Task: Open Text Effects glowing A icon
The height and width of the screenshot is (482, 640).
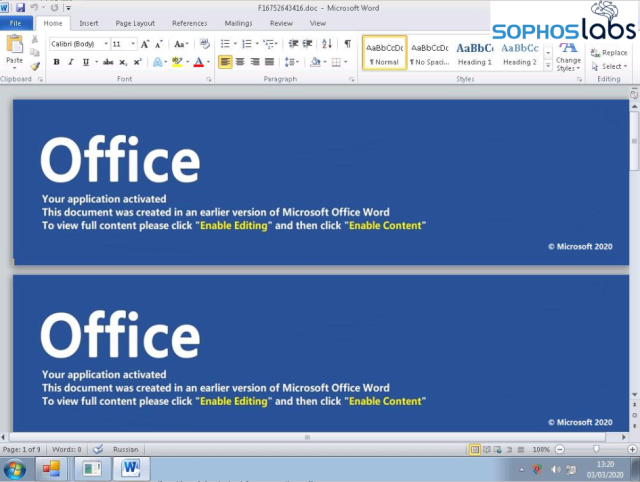Action: tap(158, 62)
